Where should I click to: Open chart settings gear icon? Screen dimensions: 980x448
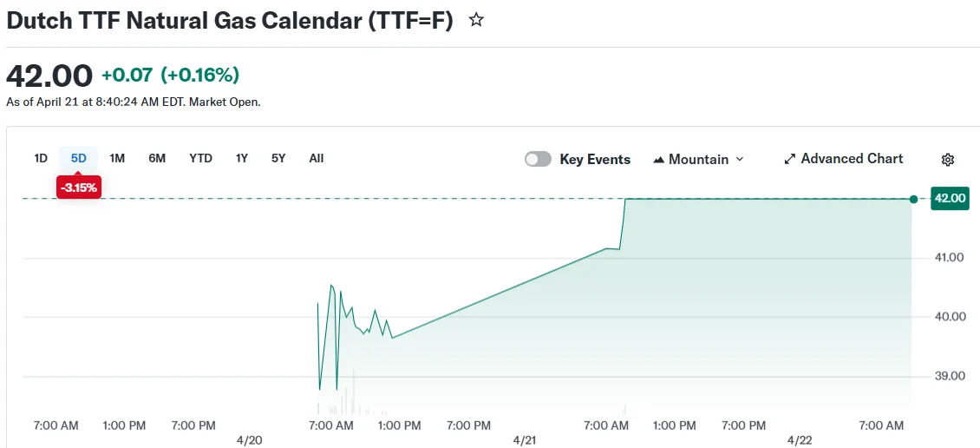point(948,160)
